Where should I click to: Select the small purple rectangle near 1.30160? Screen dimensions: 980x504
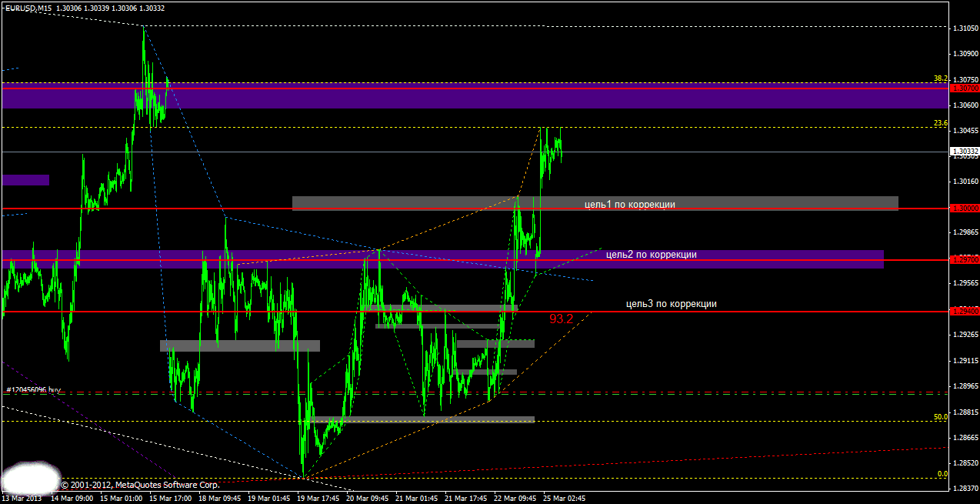[x=25, y=180]
